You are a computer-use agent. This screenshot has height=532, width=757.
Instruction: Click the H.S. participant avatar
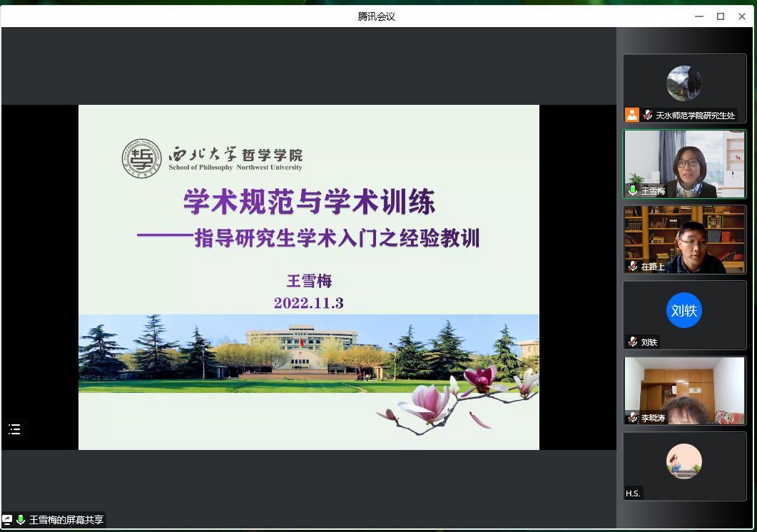coord(684,461)
